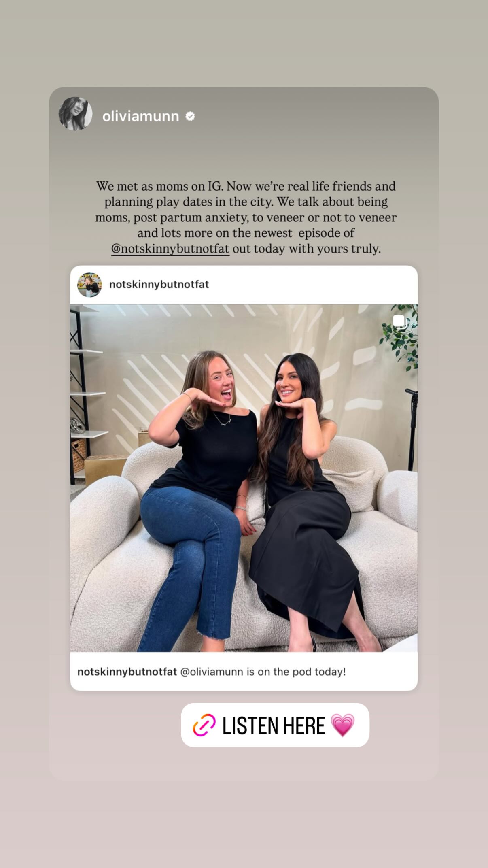
Task: Tap the verified badge beside oliviamunn
Action: [x=190, y=117]
